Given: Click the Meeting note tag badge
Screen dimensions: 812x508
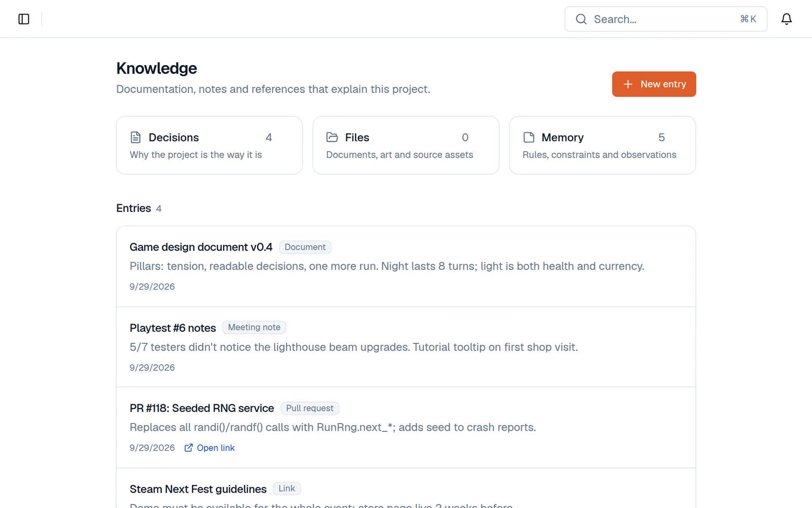Looking at the screenshot, I should pyautogui.click(x=254, y=328).
